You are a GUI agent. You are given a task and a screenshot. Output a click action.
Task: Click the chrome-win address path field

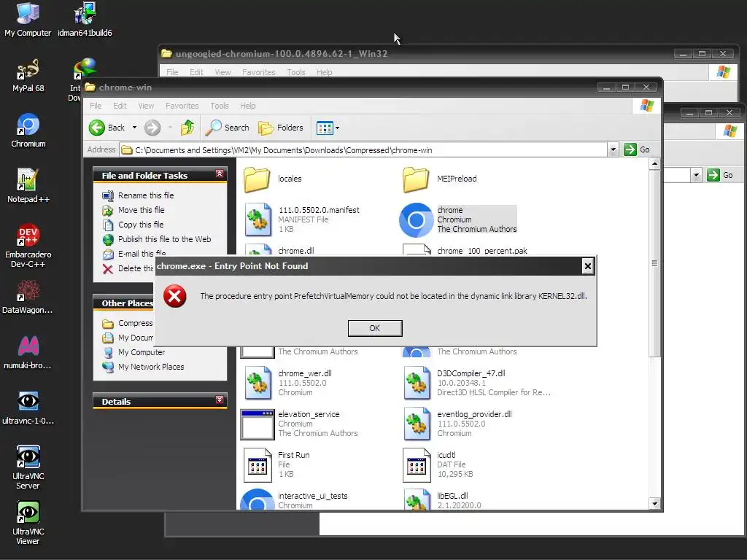(364, 150)
